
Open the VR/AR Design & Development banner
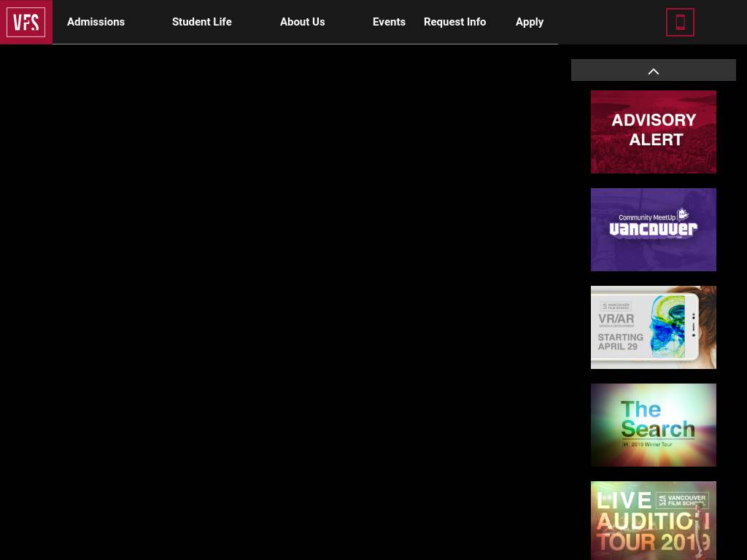653,327
